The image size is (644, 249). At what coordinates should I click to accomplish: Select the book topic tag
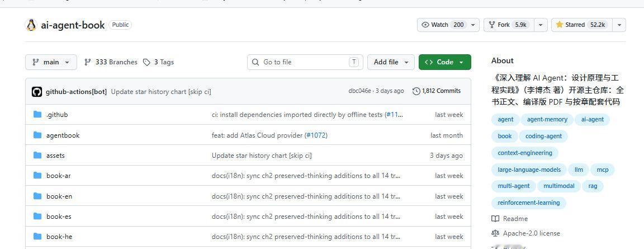pos(505,136)
